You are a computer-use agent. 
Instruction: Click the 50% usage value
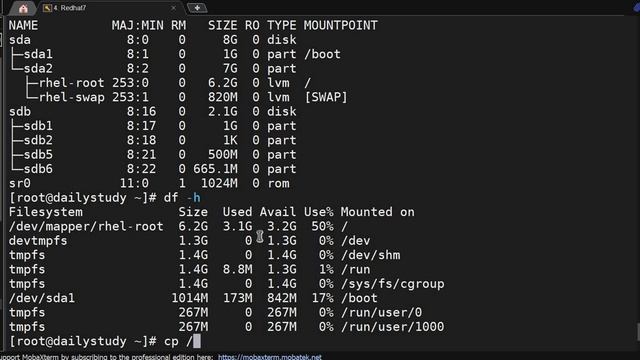pyautogui.click(x=322, y=226)
